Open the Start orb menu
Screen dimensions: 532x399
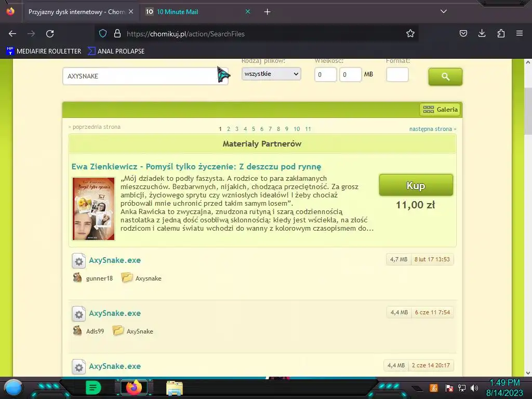pyautogui.click(x=14, y=388)
